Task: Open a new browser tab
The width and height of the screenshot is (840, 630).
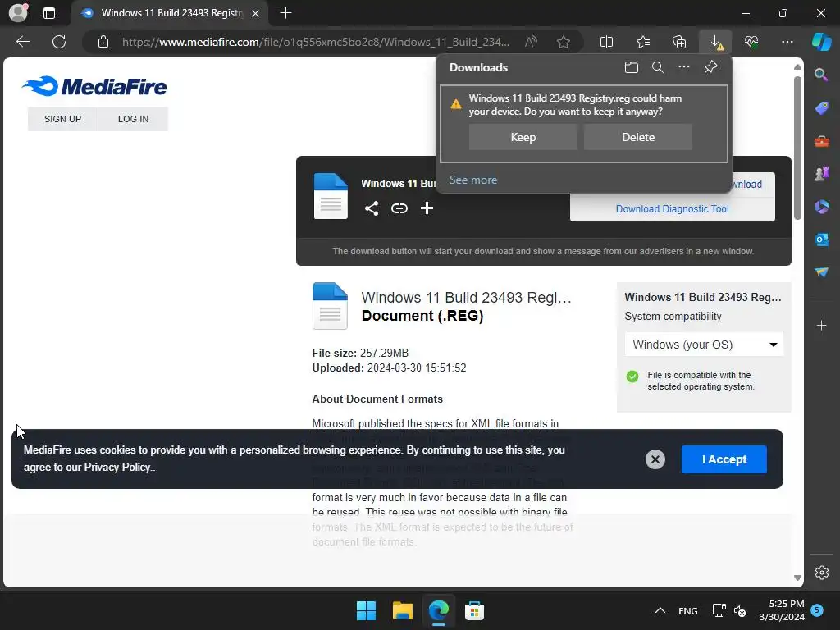Action: 285,13
